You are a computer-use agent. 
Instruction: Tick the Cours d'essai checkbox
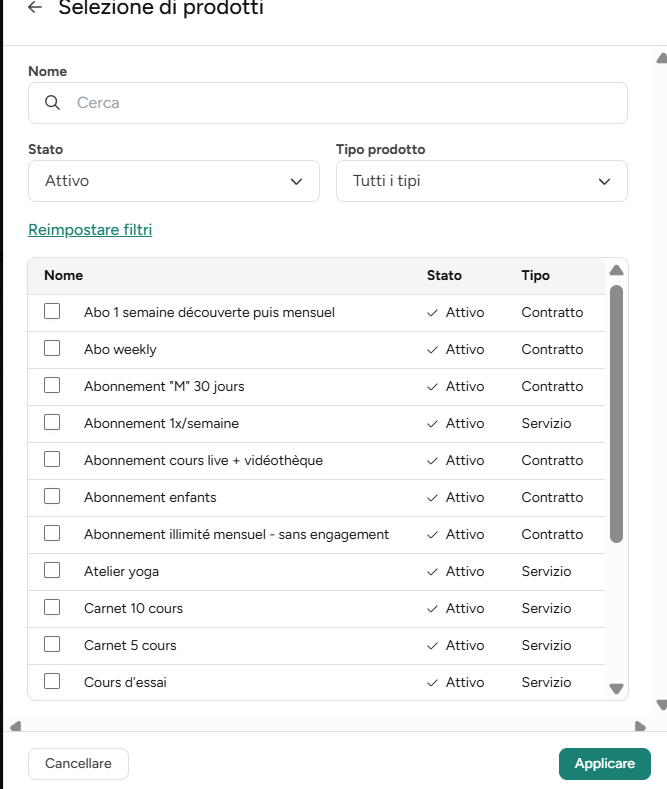[52, 681]
